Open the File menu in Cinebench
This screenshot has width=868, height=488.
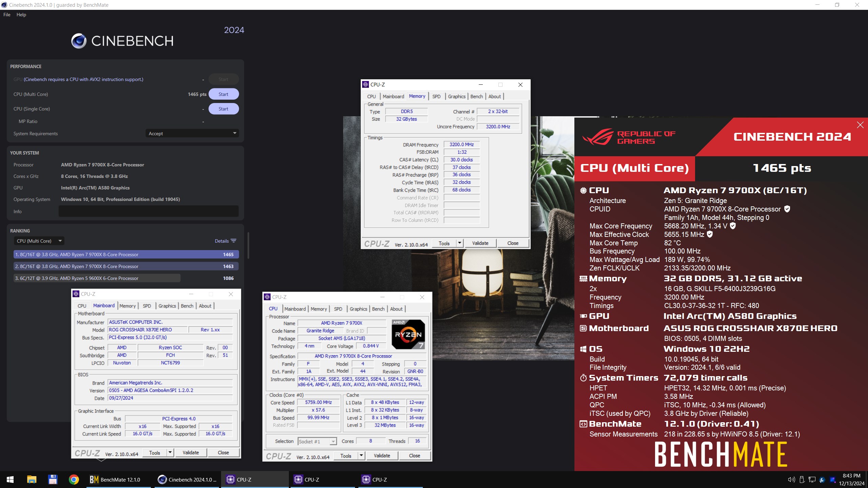[7, 15]
